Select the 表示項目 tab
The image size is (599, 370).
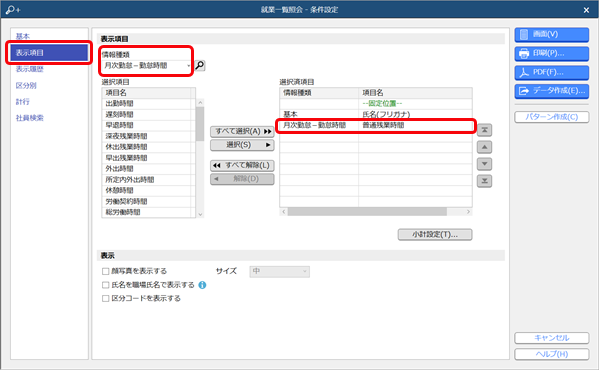pyautogui.click(x=49, y=53)
